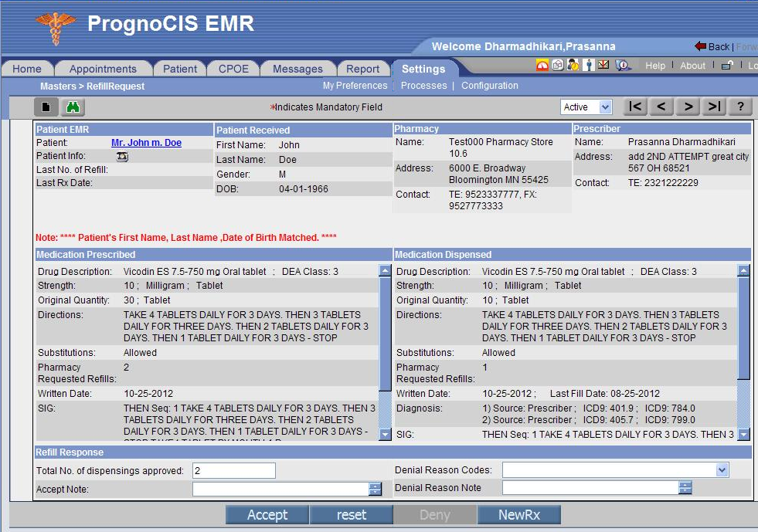The height and width of the screenshot is (532, 758).
Task: Click the Masters > RefillRequest breadcrumb
Action: point(92,86)
